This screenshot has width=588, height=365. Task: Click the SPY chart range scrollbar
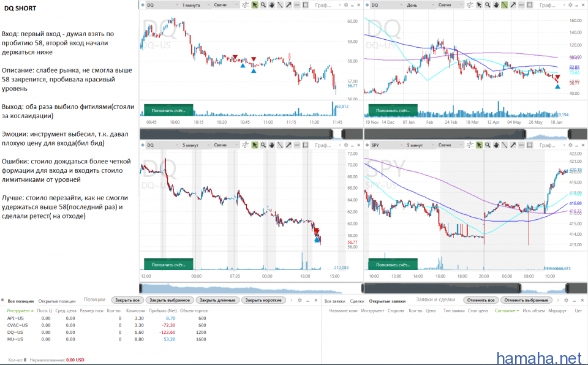pyautogui.click(x=475, y=288)
